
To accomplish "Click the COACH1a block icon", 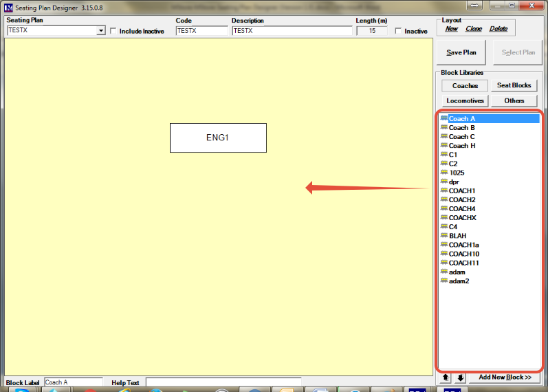I will pyautogui.click(x=444, y=244).
